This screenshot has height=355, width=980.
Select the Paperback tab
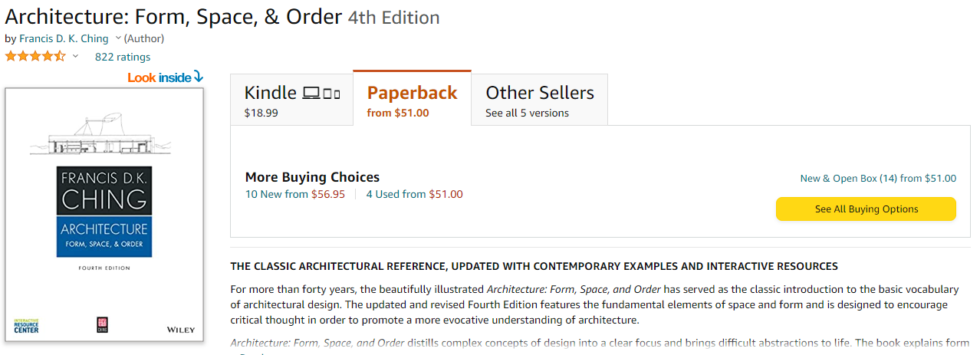412,100
